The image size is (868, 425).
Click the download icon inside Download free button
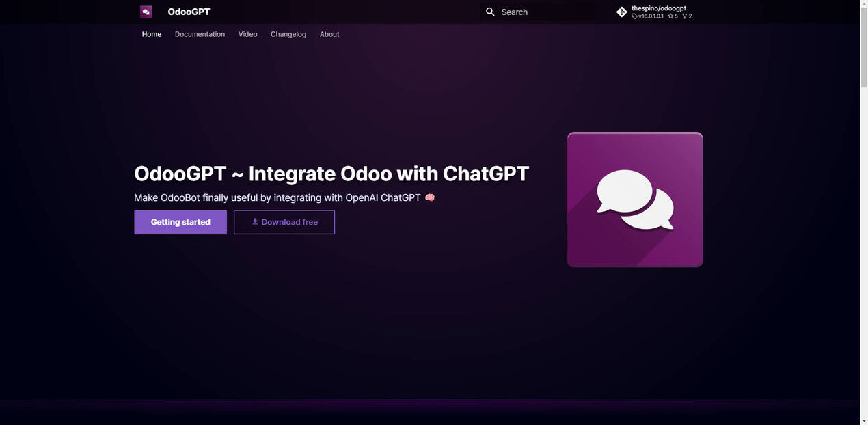254,221
